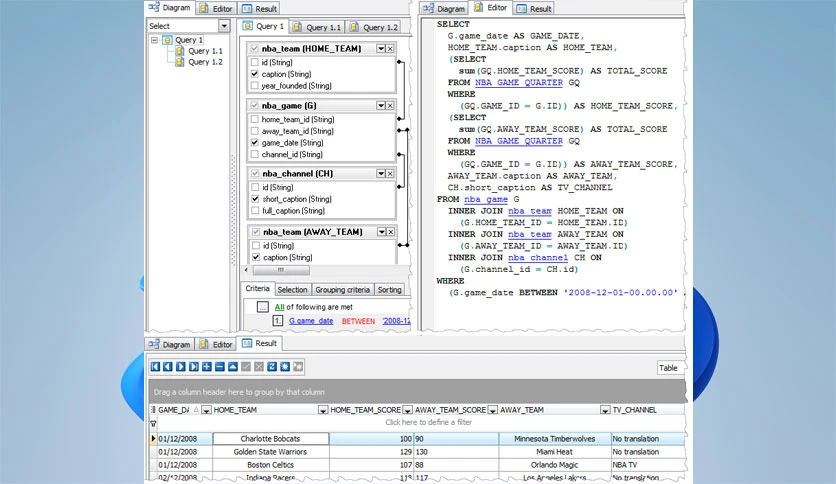Click the criterion number 1 box
836x484 pixels.
278,321
